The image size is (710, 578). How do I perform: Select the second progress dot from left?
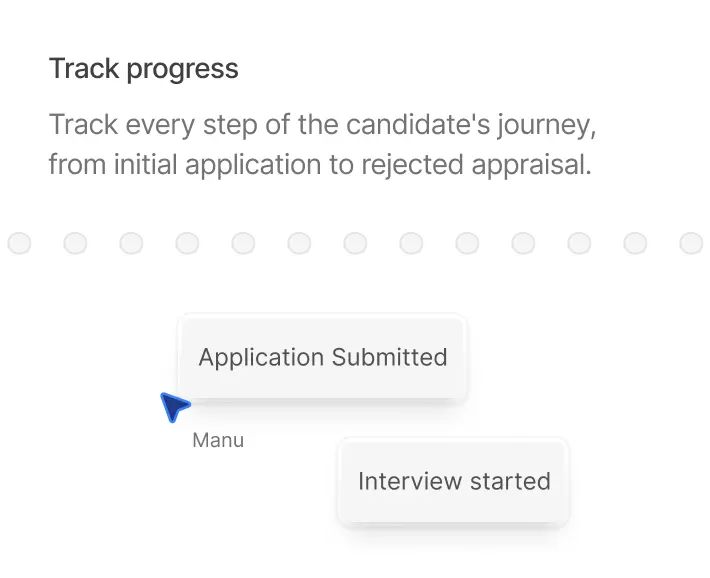(x=75, y=243)
